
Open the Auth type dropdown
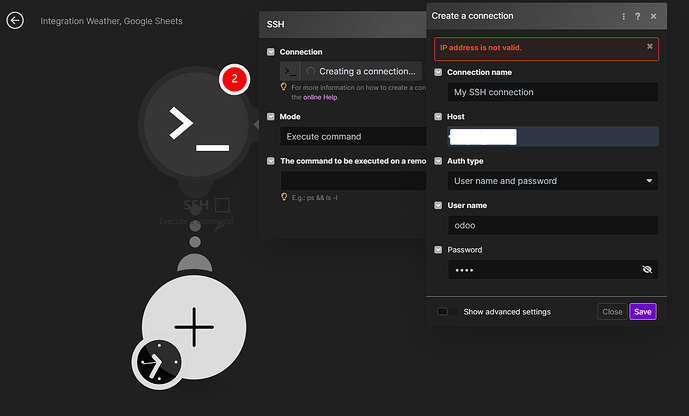point(553,181)
